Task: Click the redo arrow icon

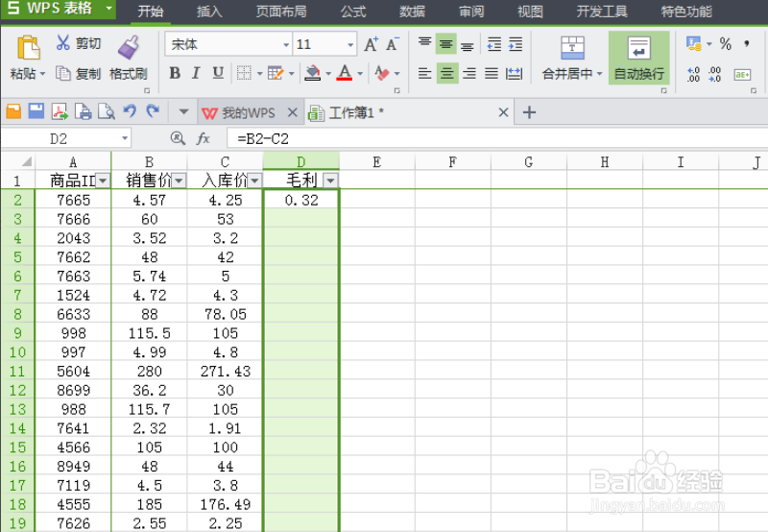Action: [153, 111]
